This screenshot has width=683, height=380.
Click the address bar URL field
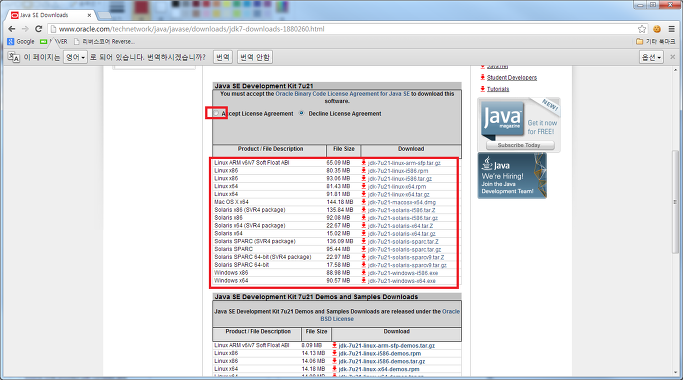coord(344,29)
